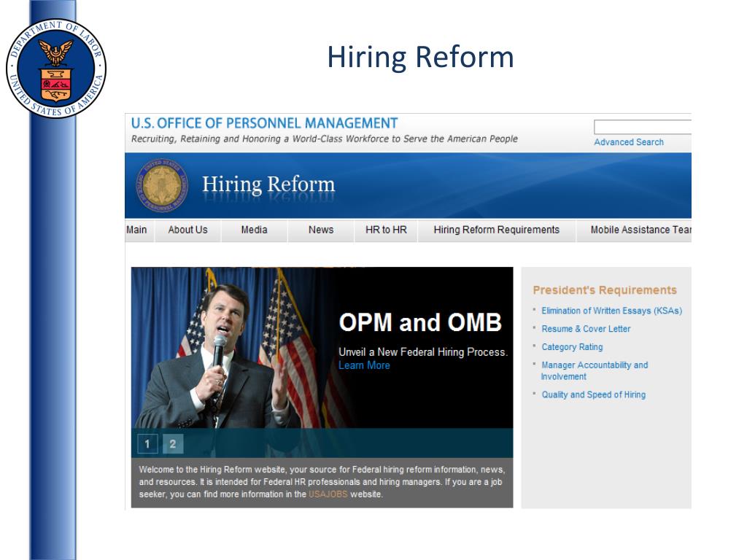The image size is (747, 560).
Task: Open the About Us tab
Action: click(x=187, y=230)
